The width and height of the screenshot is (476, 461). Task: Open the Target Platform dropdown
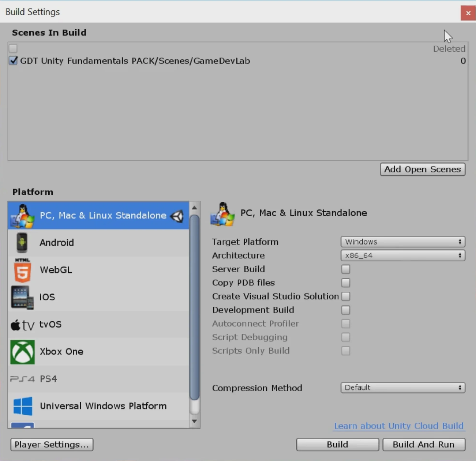coord(403,242)
